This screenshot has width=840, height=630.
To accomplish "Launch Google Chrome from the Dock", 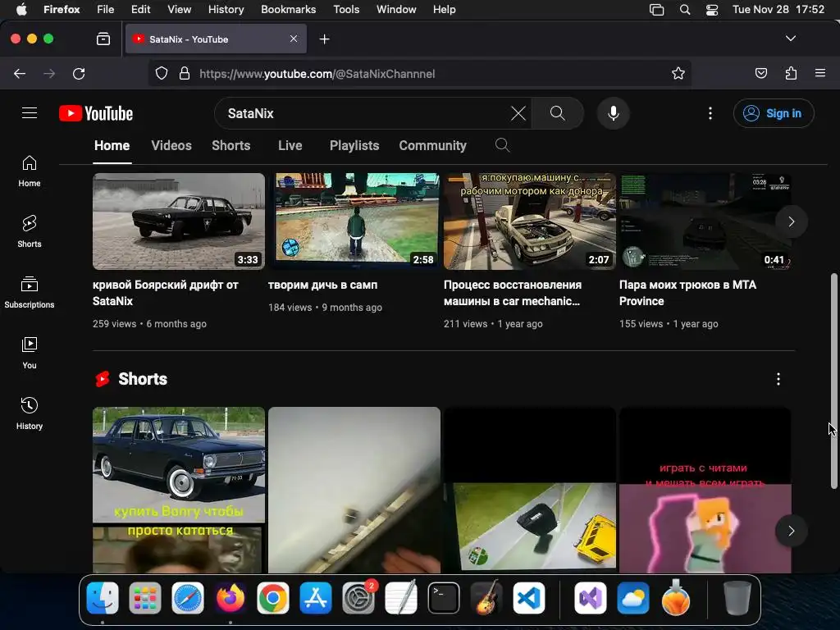I will pyautogui.click(x=272, y=598).
